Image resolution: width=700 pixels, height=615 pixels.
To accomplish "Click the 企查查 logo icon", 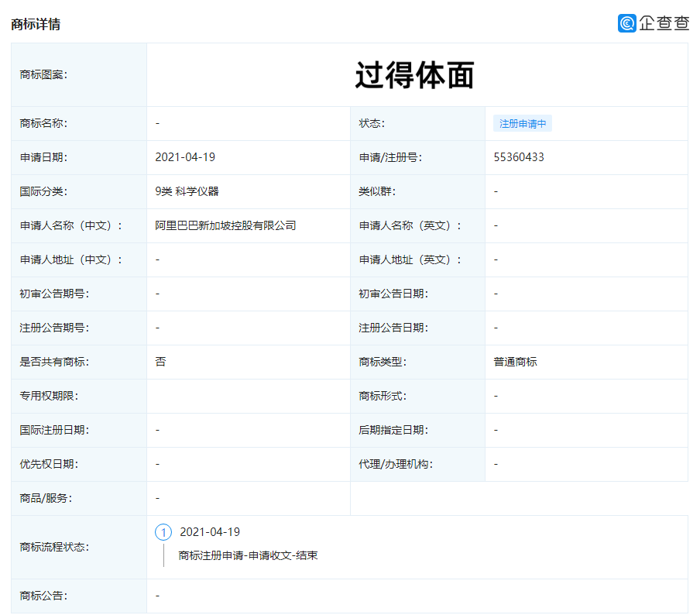I will point(626,23).
